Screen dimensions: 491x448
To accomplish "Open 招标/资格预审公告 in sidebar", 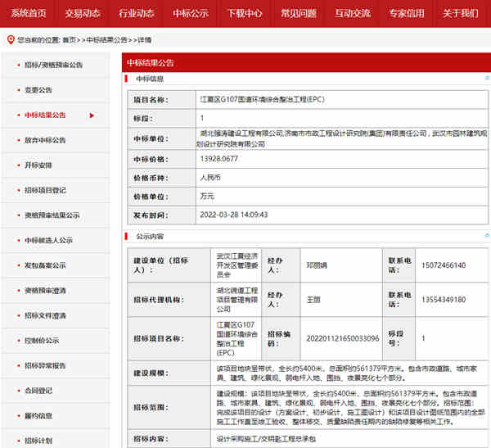I will 53,65.
